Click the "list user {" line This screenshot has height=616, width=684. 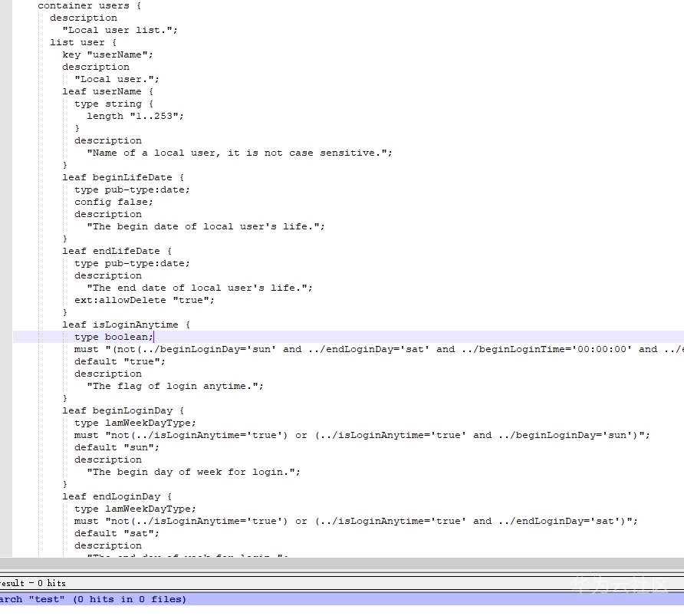[x=84, y=42]
